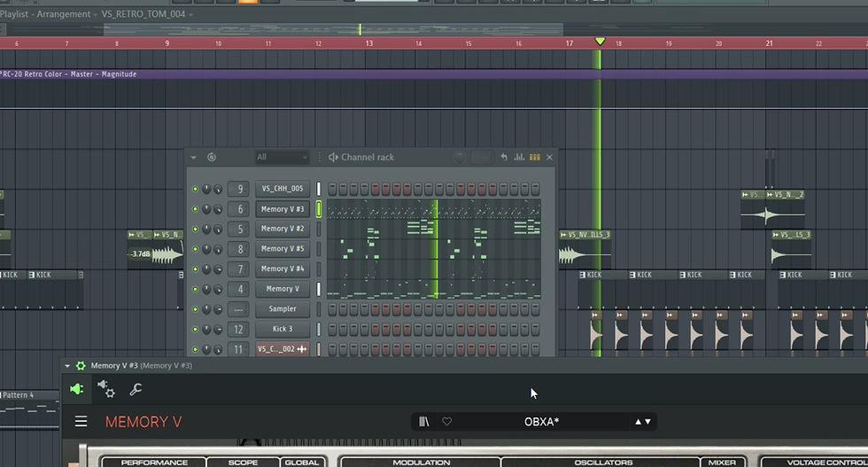868x467 pixels.
Task: Click mixer track number 9 for VS_CHH_005
Action: click(x=238, y=189)
